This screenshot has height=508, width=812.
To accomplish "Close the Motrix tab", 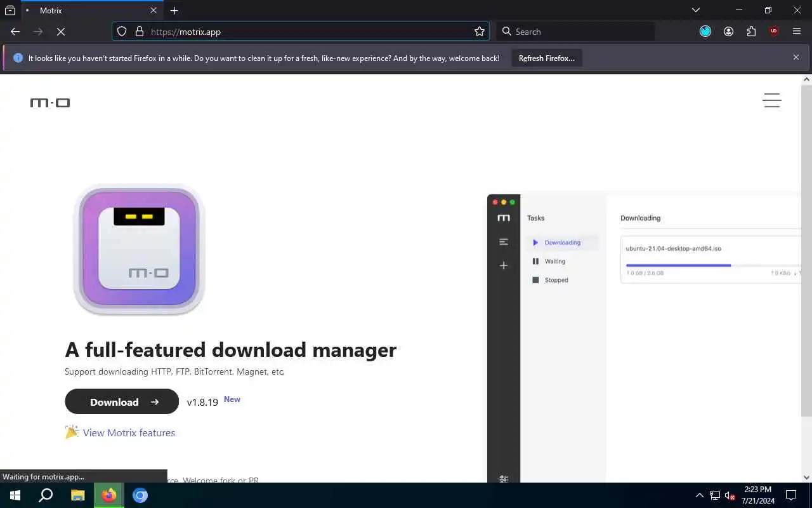I will point(154,11).
